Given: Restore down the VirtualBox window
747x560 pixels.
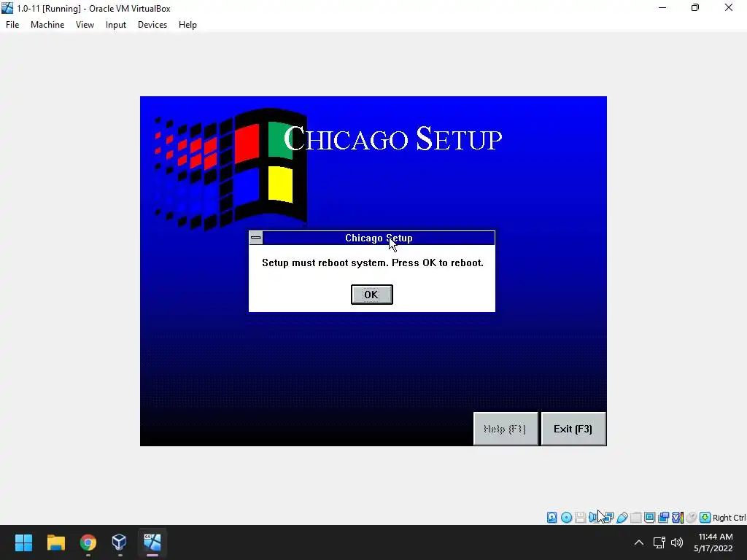Looking at the screenshot, I should [x=695, y=7].
